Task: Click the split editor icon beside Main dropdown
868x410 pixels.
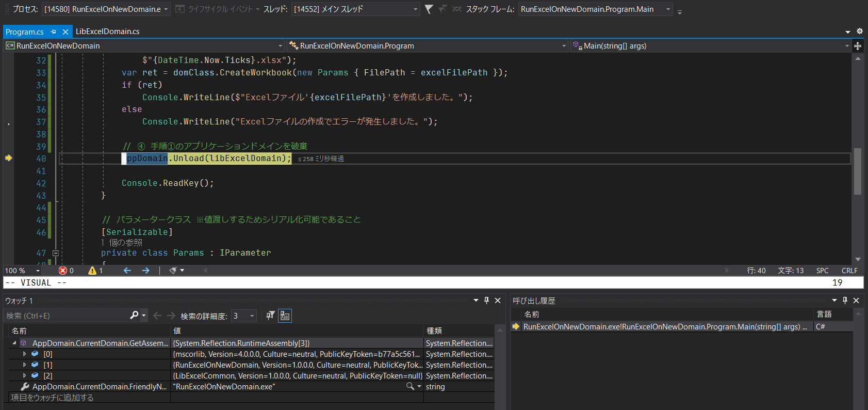Action: pos(858,46)
